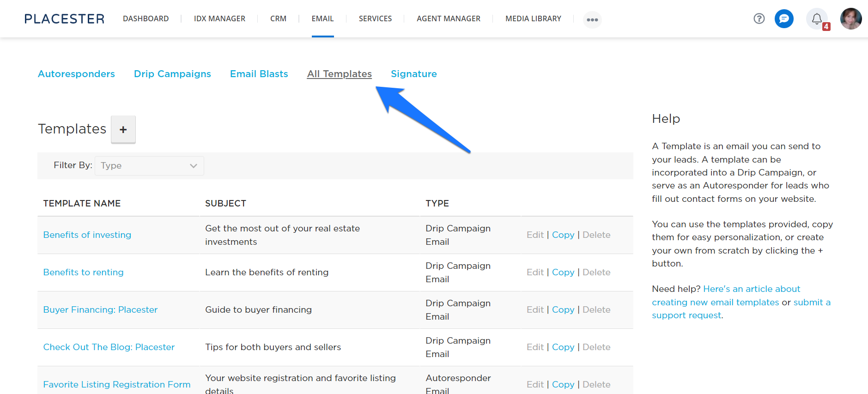Switch to Autoresponders tab
Viewport: 868px width, 394px height.
click(76, 74)
